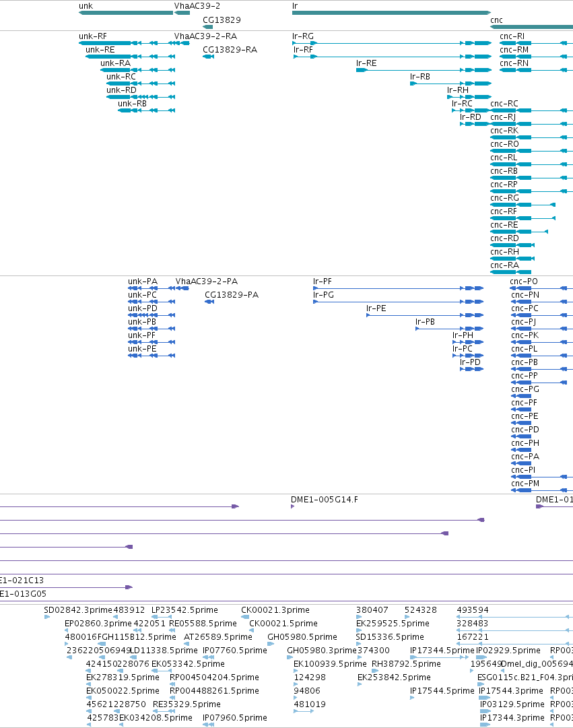This screenshot has height=728, width=573.
Task: Choose transcript cnc-RO
Action: click(x=505, y=144)
